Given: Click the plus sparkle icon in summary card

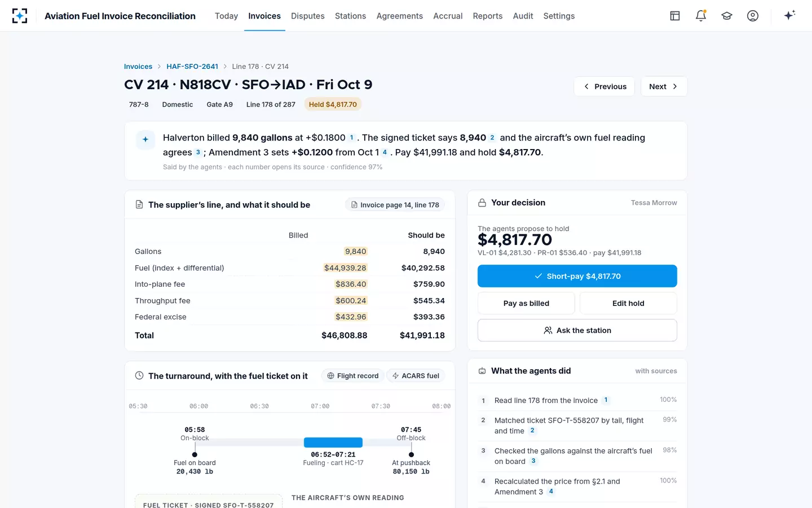Looking at the screenshot, I should click(x=145, y=139).
